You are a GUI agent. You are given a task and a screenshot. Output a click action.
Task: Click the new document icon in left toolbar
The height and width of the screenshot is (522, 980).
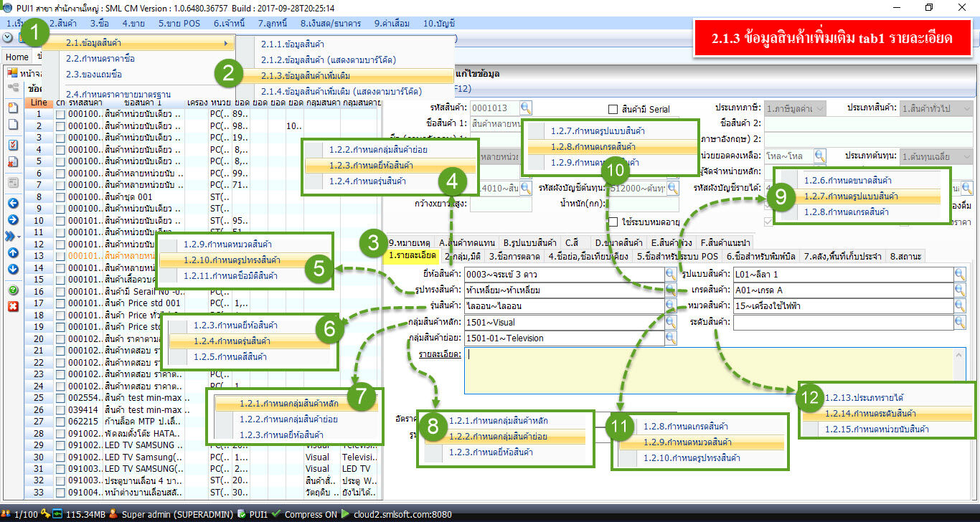coord(13,108)
